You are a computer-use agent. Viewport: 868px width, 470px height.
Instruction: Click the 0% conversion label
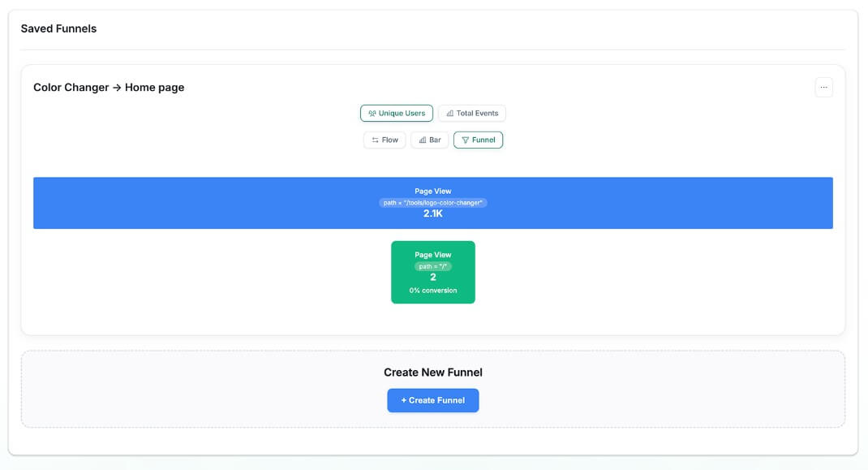pyautogui.click(x=433, y=291)
